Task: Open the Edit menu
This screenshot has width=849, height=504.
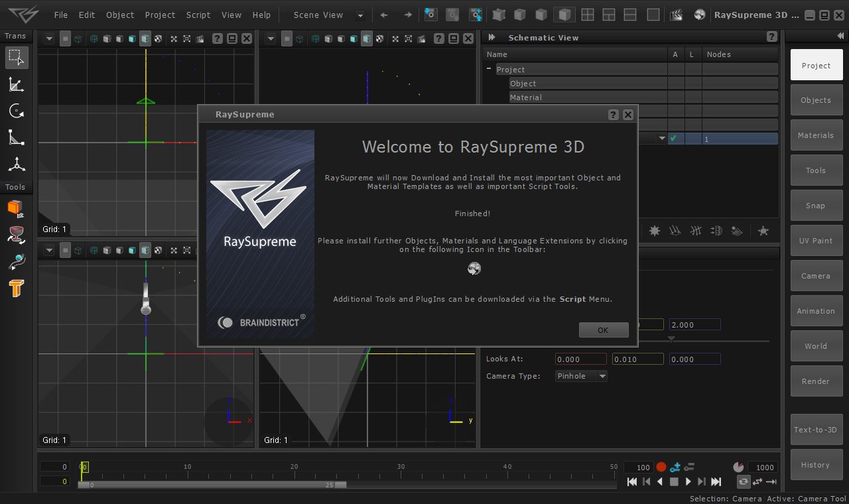Action: (x=87, y=15)
